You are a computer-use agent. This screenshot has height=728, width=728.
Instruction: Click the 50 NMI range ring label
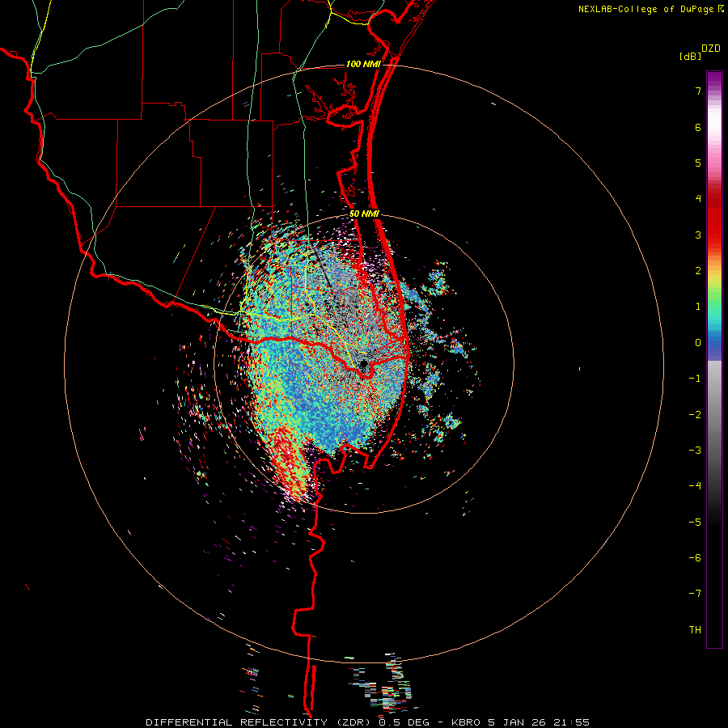365,214
